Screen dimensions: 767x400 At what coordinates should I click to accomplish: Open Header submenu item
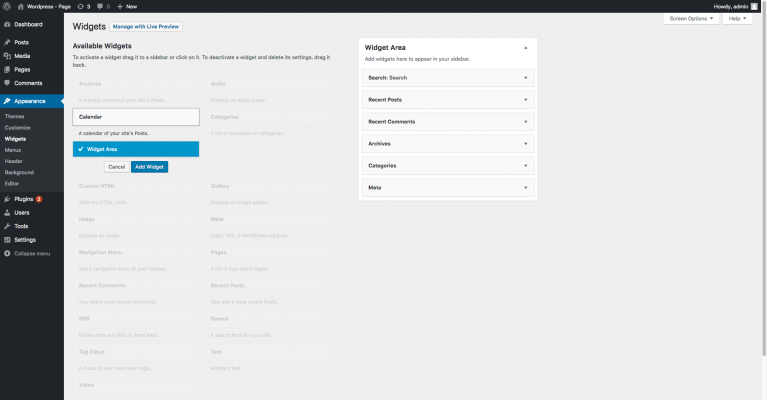pyautogui.click(x=14, y=161)
